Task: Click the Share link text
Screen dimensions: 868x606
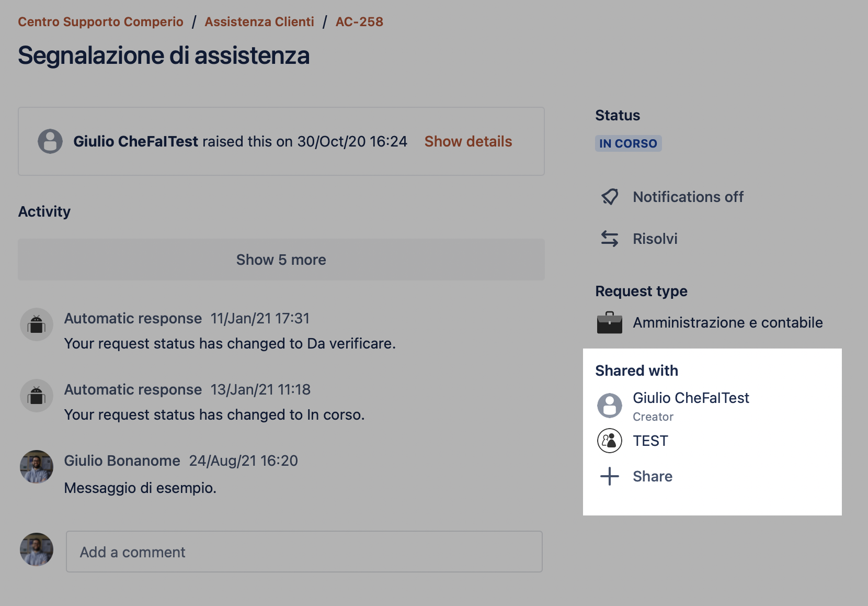Action: pos(653,476)
